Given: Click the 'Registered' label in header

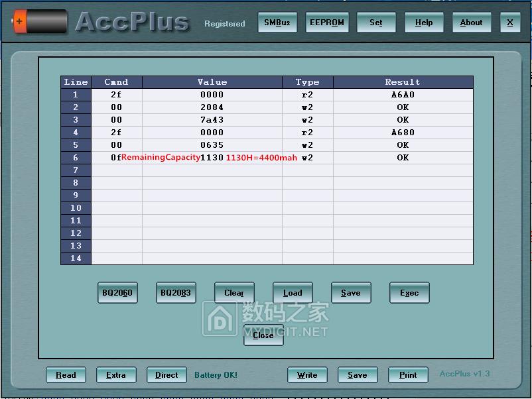Looking at the screenshot, I should pyautogui.click(x=225, y=24).
